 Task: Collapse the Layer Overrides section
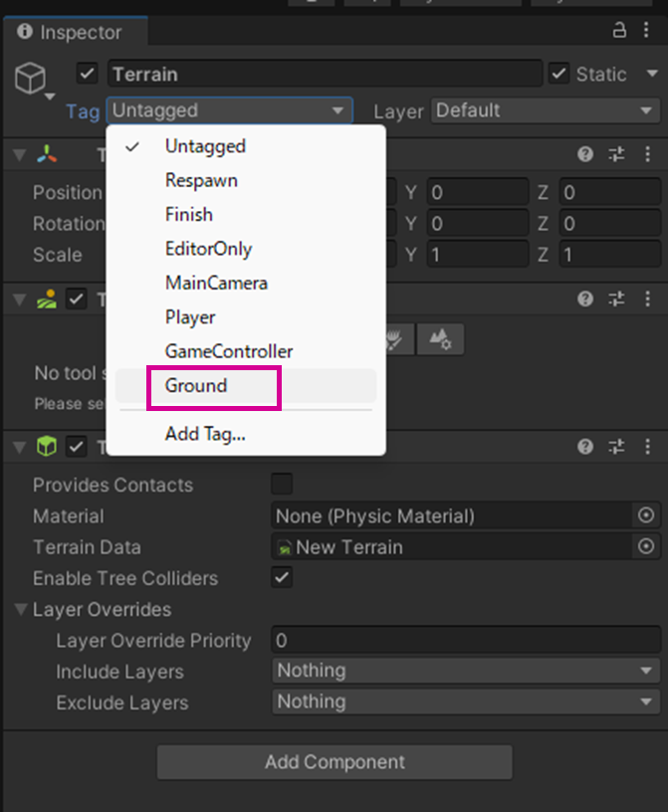(22, 609)
